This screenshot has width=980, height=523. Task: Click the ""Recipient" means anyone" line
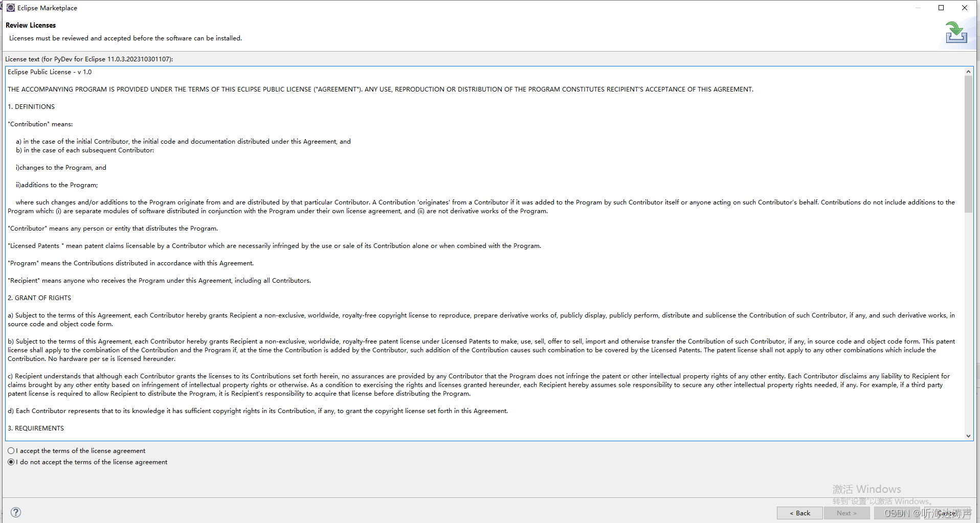(159, 281)
